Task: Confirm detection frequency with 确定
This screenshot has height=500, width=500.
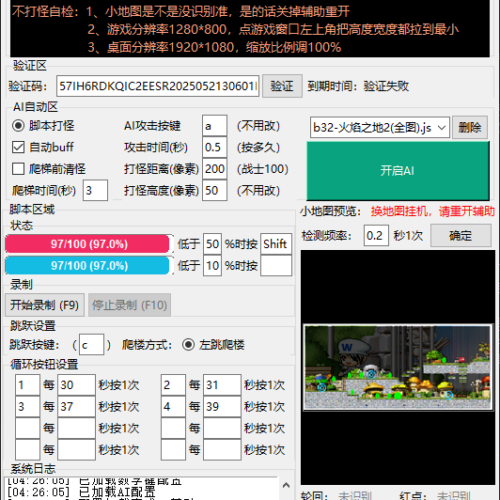Action: pyautogui.click(x=461, y=236)
